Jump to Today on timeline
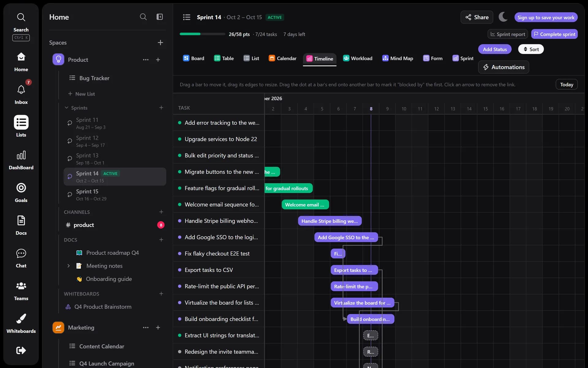Screen dimensions: 588x368 click(567, 84)
